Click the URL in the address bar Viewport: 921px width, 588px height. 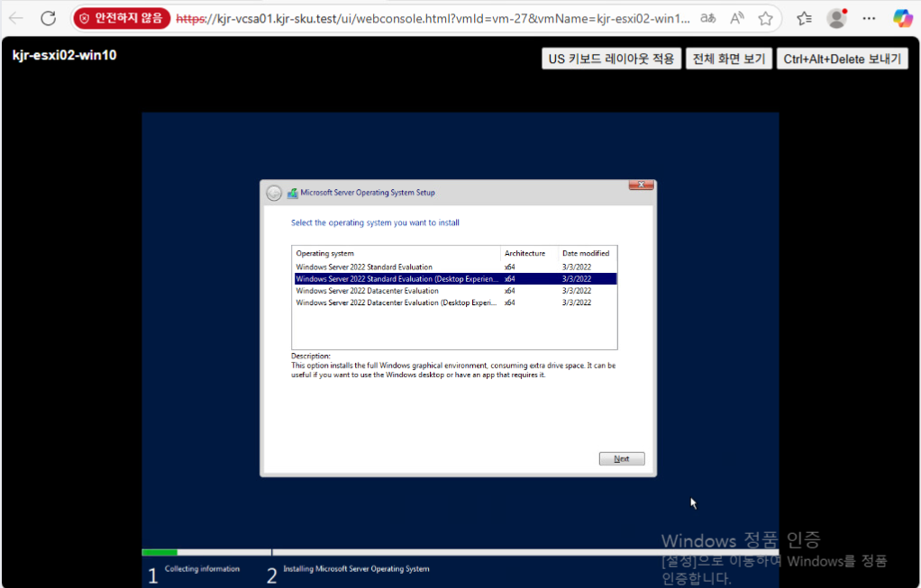pos(433,18)
